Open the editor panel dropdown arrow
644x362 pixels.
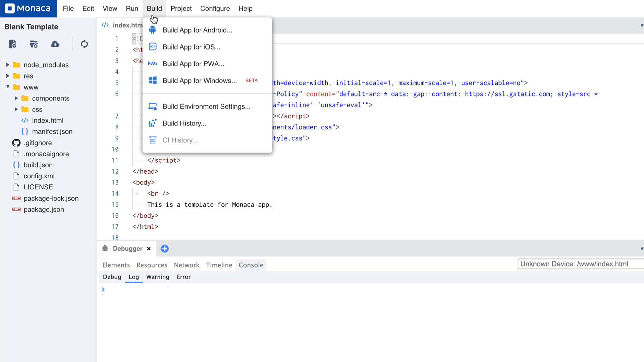tap(641, 25)
